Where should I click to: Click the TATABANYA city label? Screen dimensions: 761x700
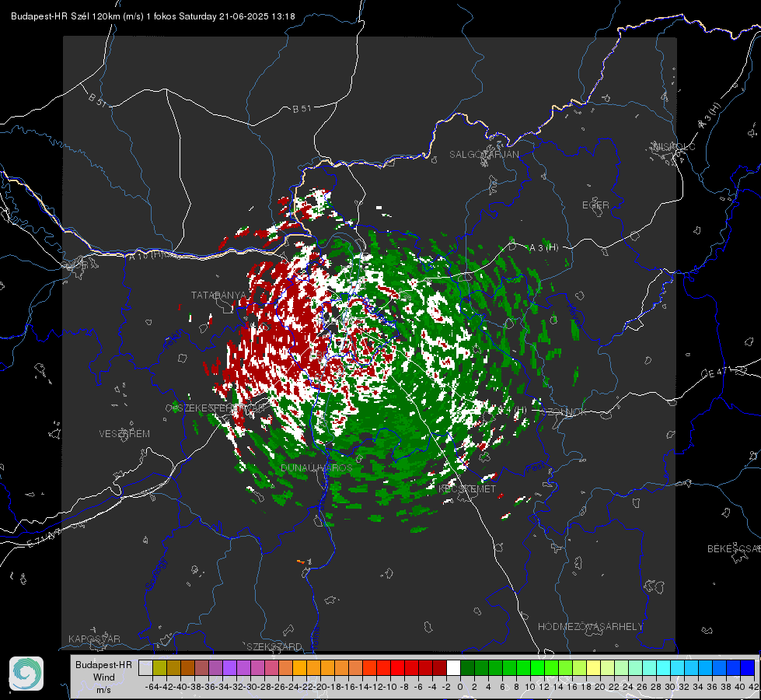(x=219, y=295)
